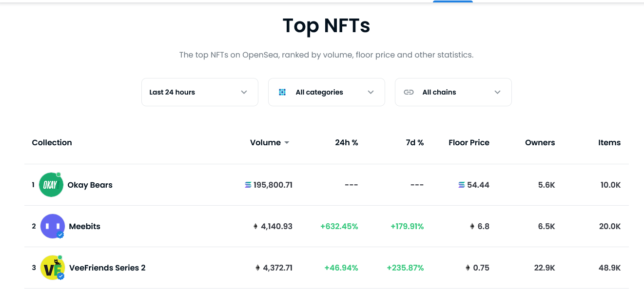Click the Meebits volume 4,140.93

click(x=277, y=226)
